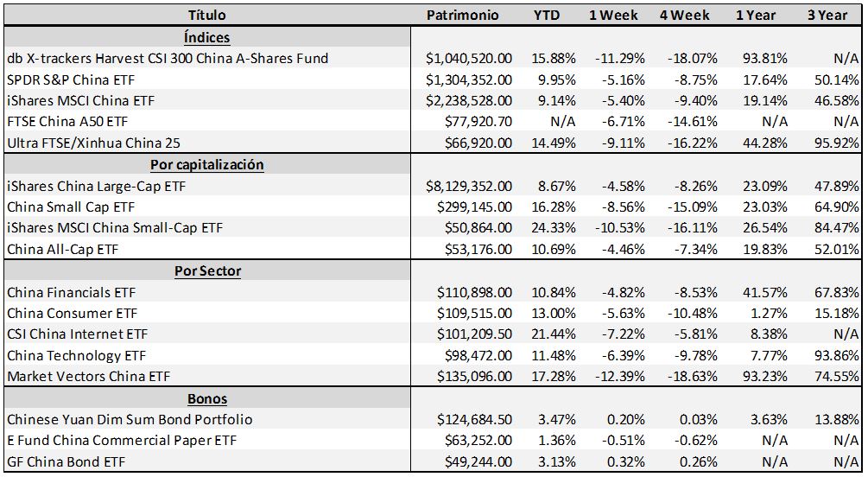Select the 1 Year column header
The height and width of the screenshot is (477, 868).
pyautogui.click(x=755, y=16)
